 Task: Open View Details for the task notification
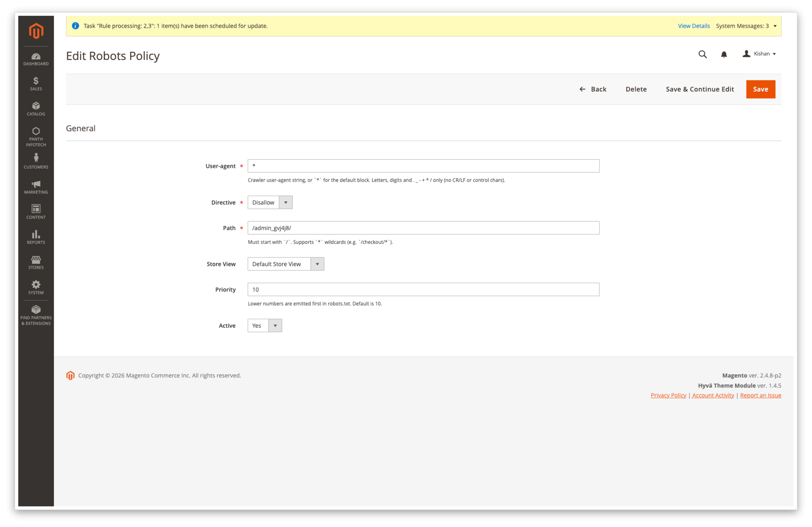693,26
